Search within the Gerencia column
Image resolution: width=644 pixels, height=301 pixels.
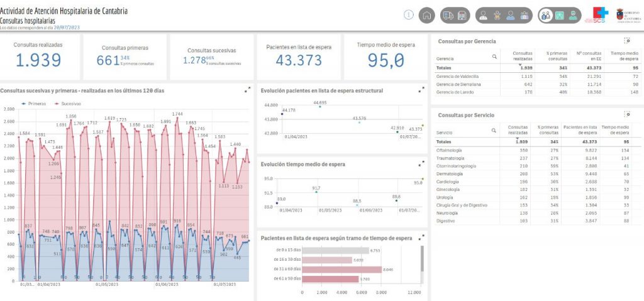495,57
